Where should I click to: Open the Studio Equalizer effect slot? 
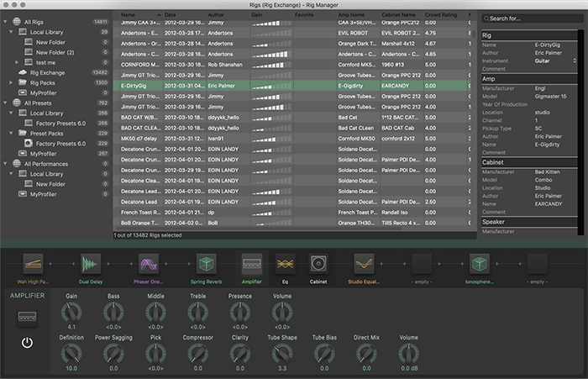pos(364,264)
